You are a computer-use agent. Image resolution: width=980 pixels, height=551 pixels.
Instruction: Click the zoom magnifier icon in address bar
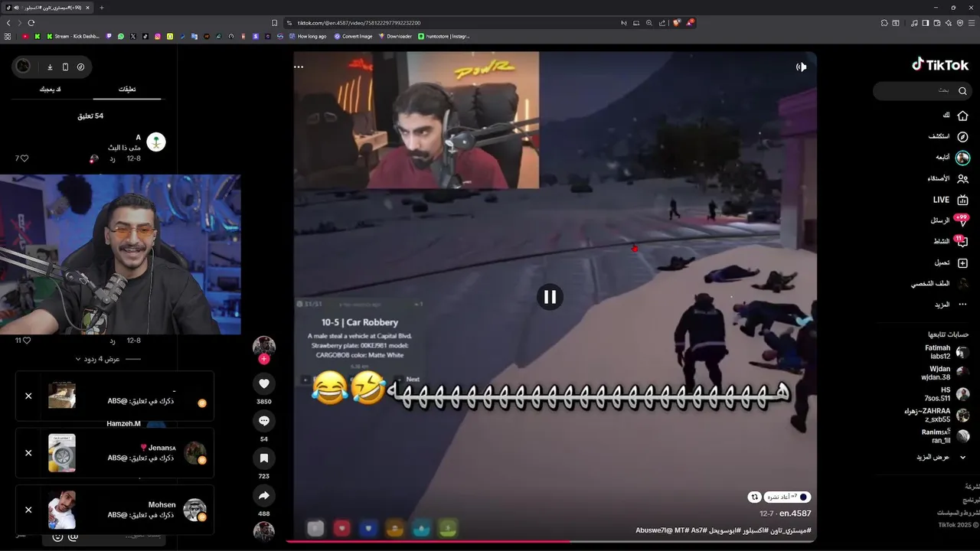pos(649,23)
